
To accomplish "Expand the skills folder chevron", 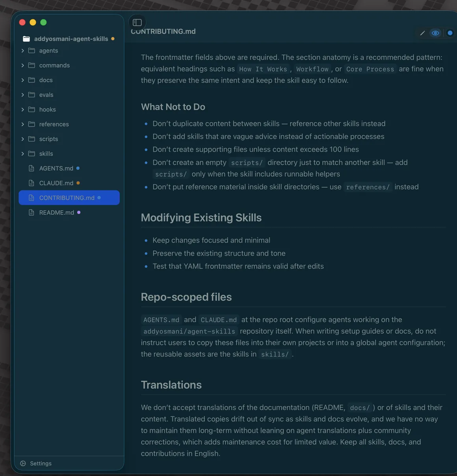I will 22,154.
